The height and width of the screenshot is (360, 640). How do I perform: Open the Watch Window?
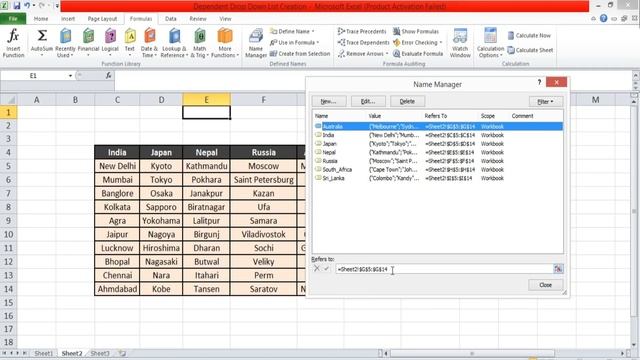click(460, 43)
